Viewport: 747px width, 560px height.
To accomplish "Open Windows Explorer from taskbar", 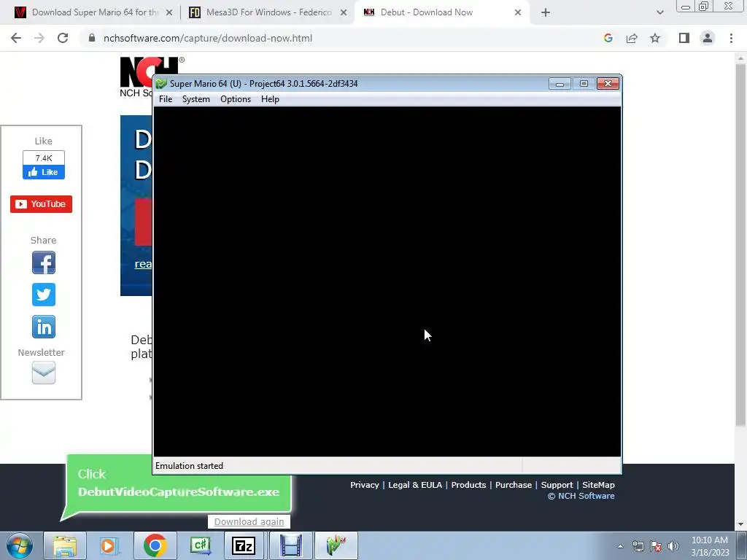I will tap(65, 545).
